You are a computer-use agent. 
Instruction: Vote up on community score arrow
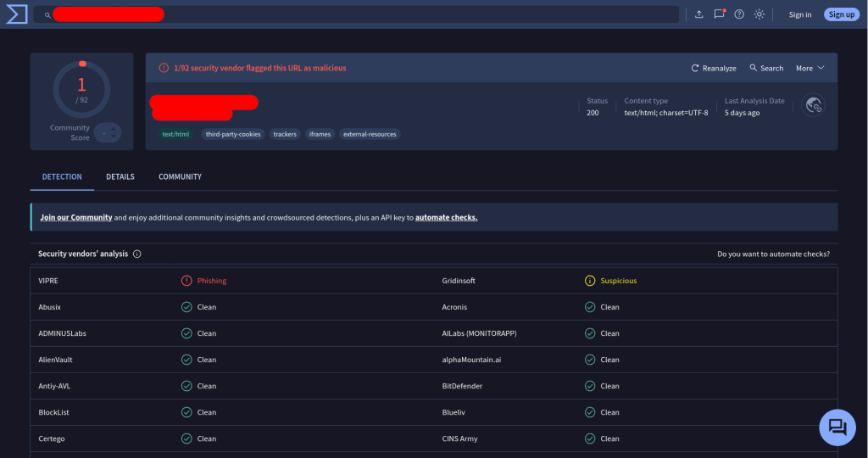point(114,129)
